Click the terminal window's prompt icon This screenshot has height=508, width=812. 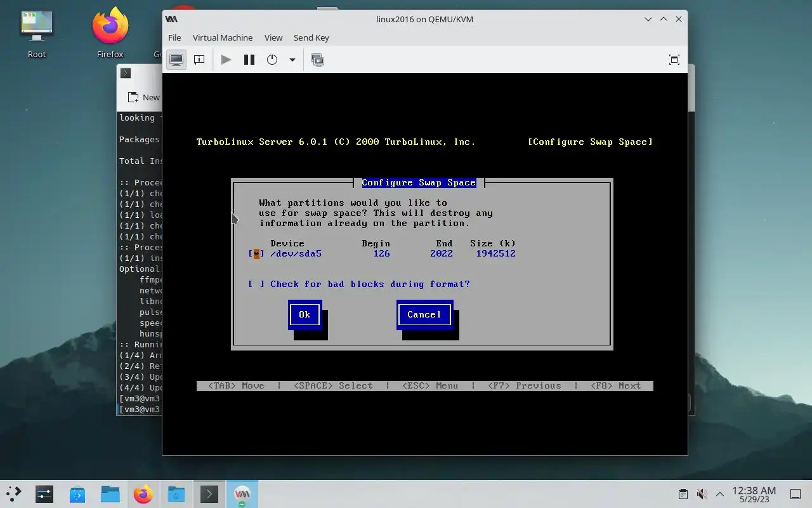[x=126, y=73]
